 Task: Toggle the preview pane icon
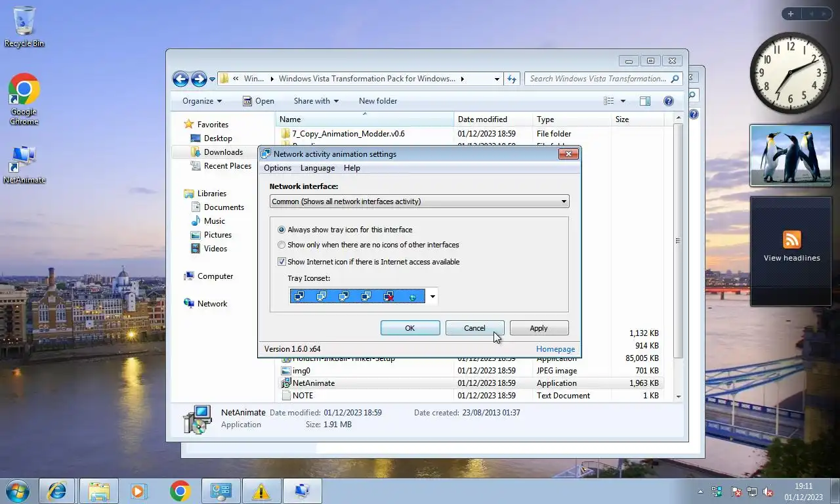click(x=645, y=101)
